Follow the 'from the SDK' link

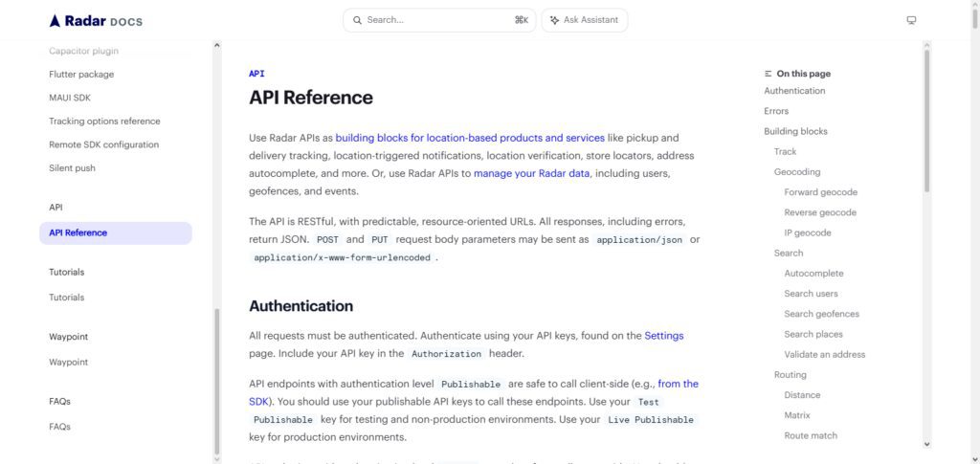pos(679,384)
